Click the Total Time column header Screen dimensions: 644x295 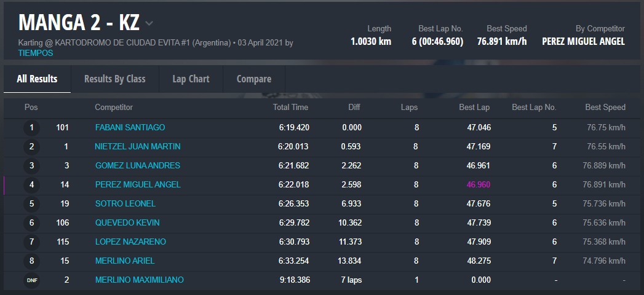[290, 107]
